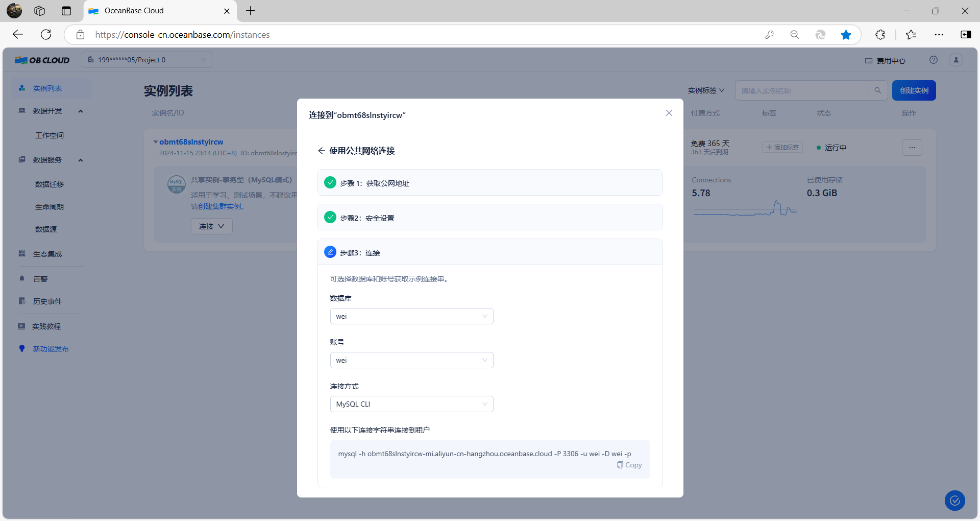Copy the MySQL connection string
Screen dimensions: 980x521
tap(629, 465)
